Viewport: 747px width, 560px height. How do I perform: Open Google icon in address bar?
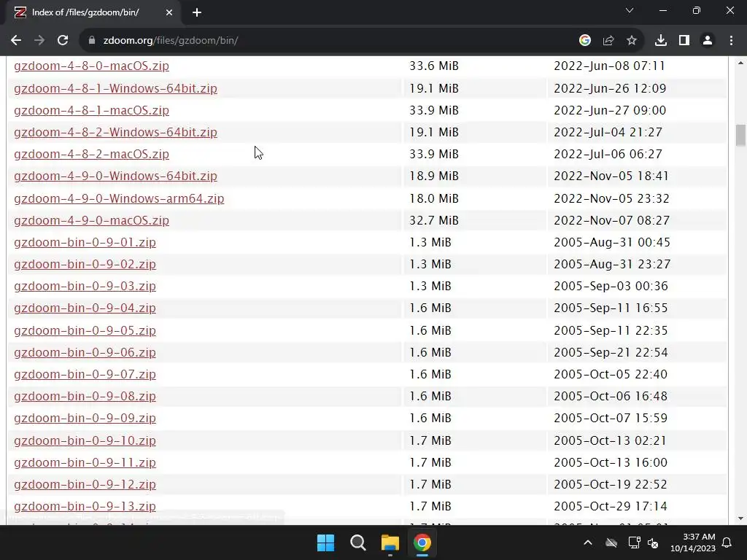coord(585,41)
